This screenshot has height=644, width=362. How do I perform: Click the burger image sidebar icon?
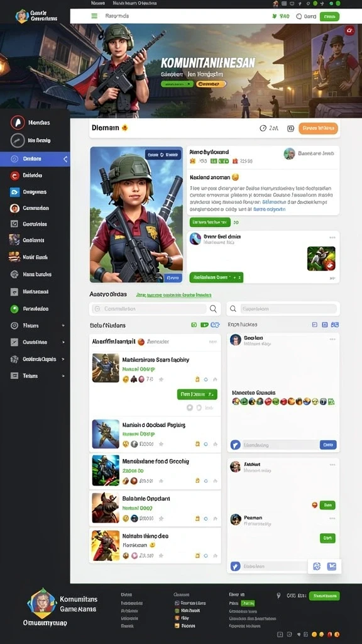14,257
